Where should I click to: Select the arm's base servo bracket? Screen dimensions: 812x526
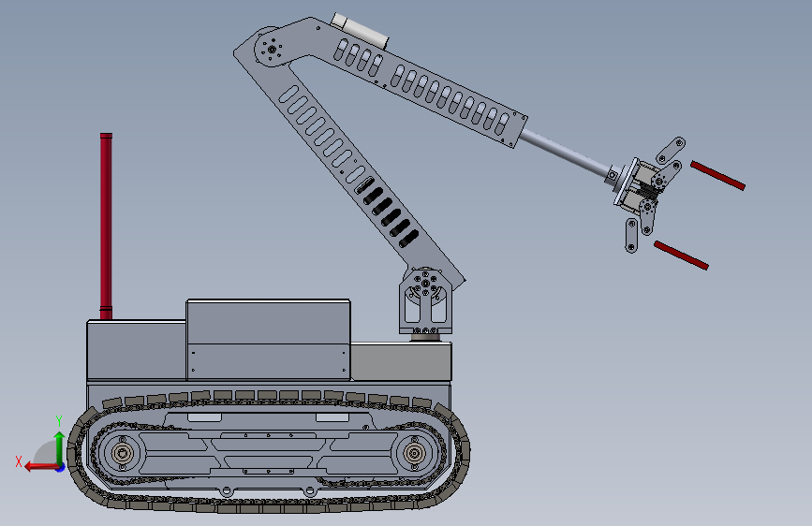[425, 300]
